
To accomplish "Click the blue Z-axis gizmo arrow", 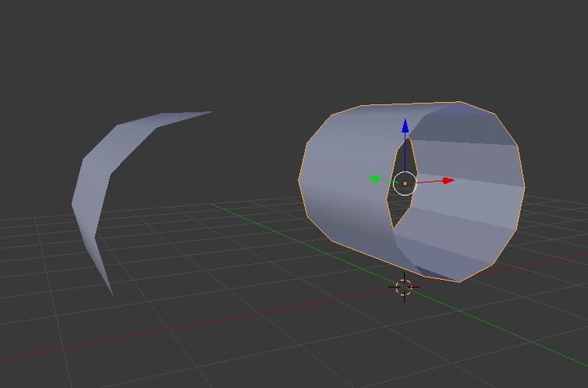I will point(405,126).
